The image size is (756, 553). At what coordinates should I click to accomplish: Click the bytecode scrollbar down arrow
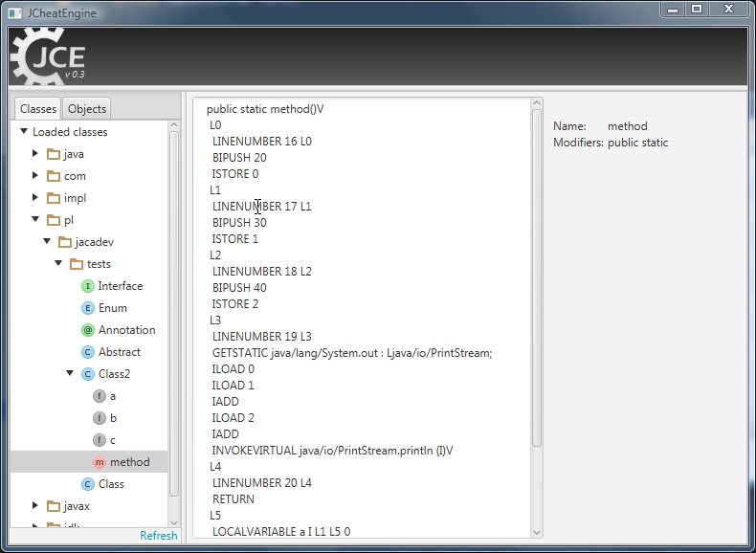(x=537, y=532)
